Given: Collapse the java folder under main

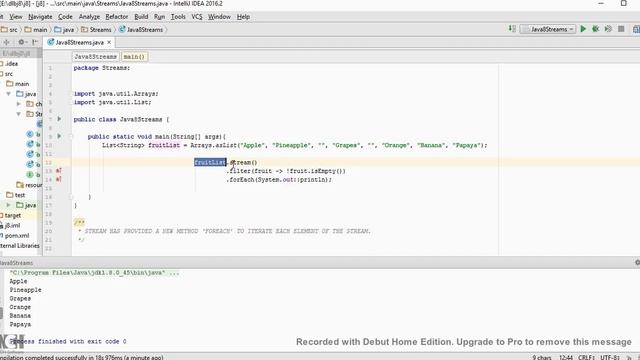Looking at the screenshot, I should 9,94.
